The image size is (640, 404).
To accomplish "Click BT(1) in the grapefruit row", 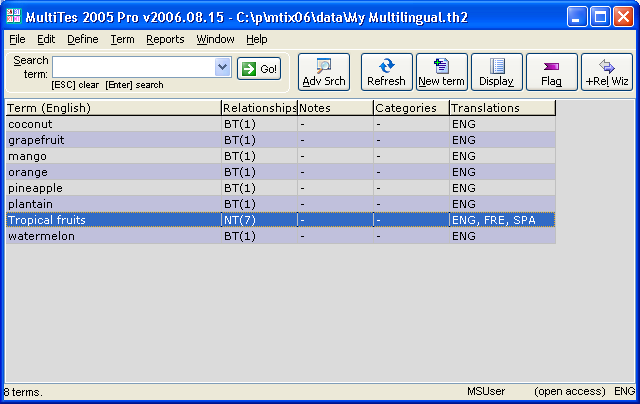I will pos(240,140).
